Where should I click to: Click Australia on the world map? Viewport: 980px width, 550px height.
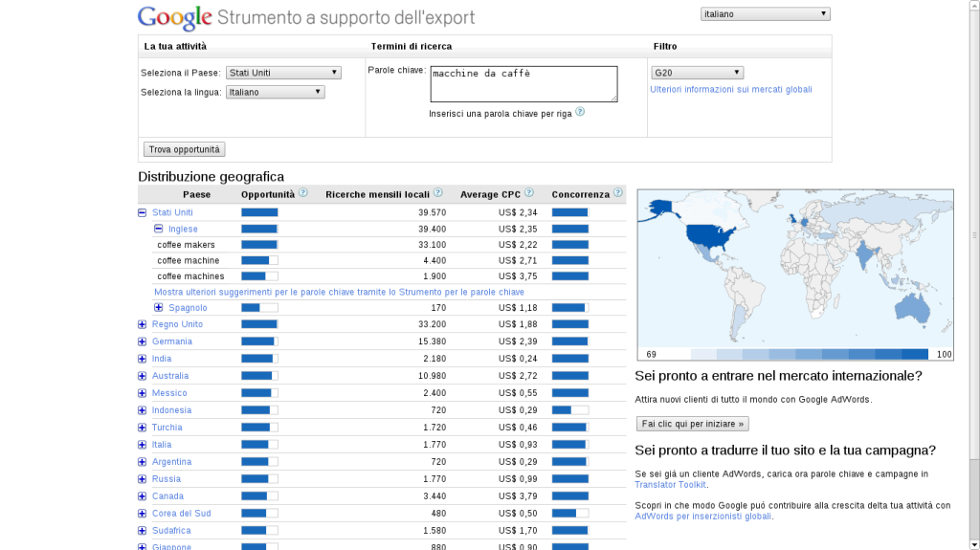913,308
